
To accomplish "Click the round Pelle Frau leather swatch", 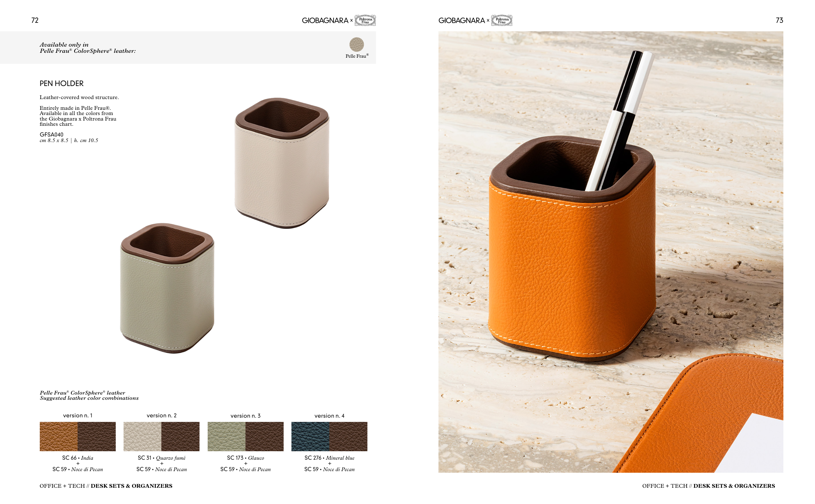I will [356, 44].
